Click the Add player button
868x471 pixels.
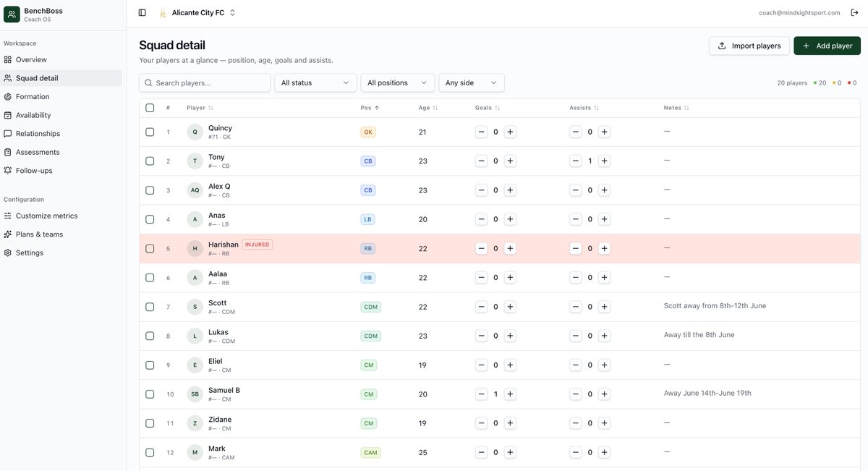pyautogui.click(x=827, y=46)
